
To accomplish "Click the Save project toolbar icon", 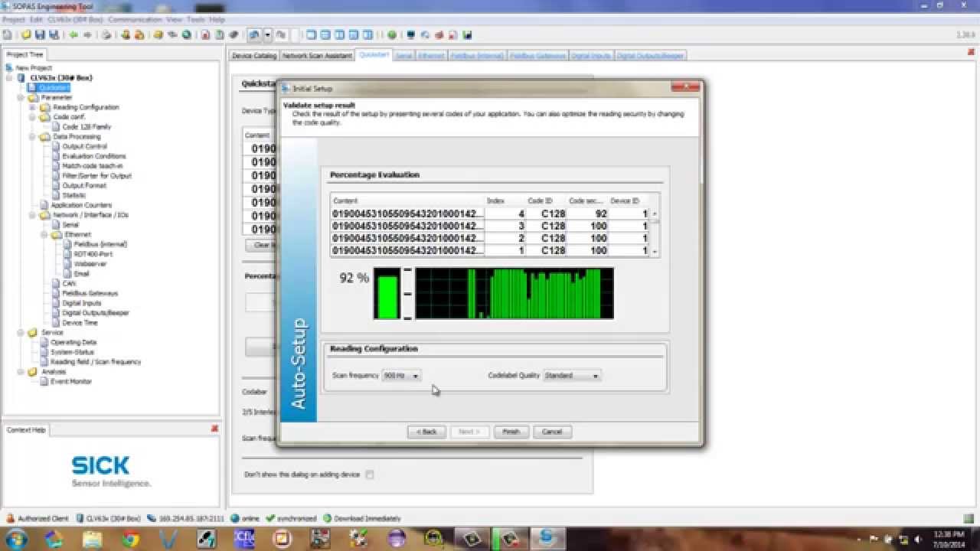I will (x=40, y=35).
